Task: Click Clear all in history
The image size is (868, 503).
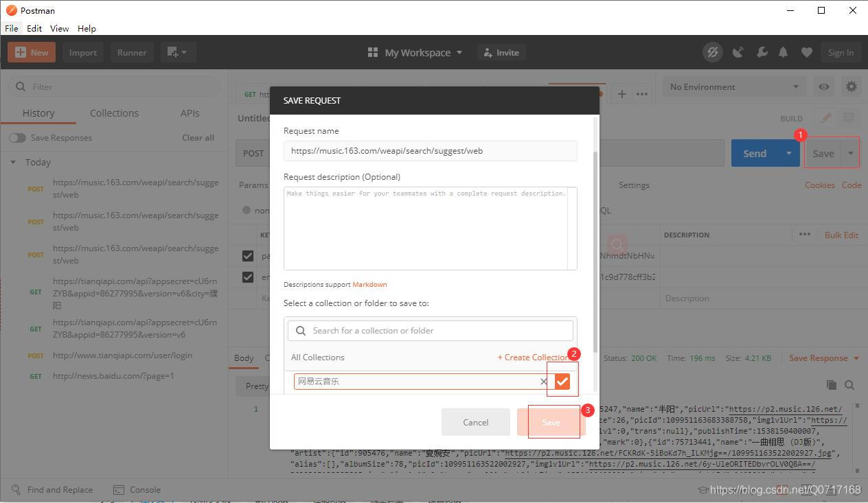Action: coord(198,138)
